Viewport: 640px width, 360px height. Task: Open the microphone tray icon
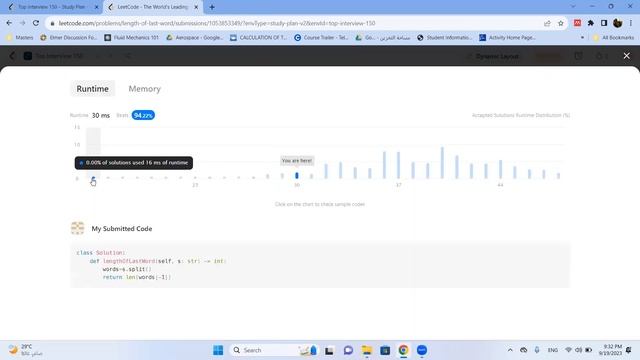click(x=537, y=350)
